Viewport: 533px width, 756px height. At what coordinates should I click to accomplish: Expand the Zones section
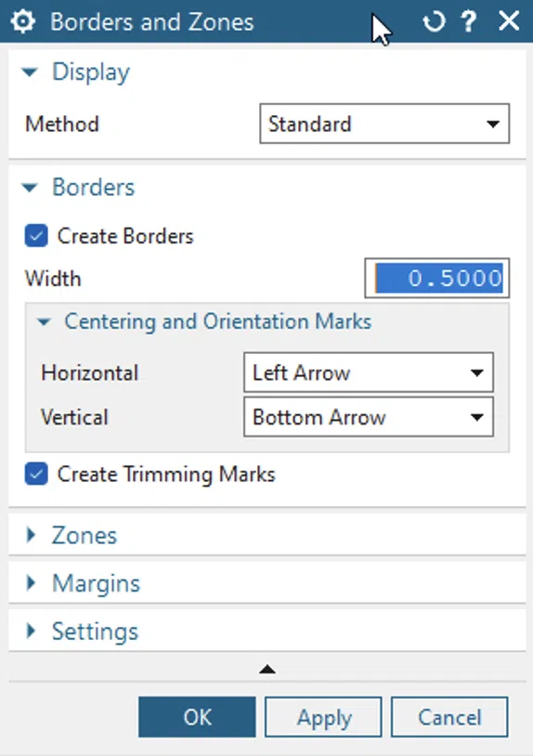click(x=32, y=535)
